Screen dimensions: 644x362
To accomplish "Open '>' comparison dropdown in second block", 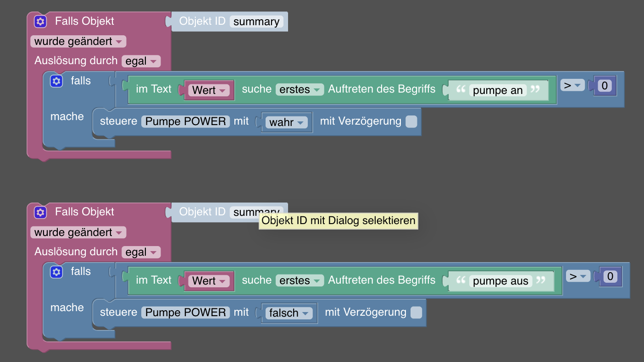I will coord(578,276).
